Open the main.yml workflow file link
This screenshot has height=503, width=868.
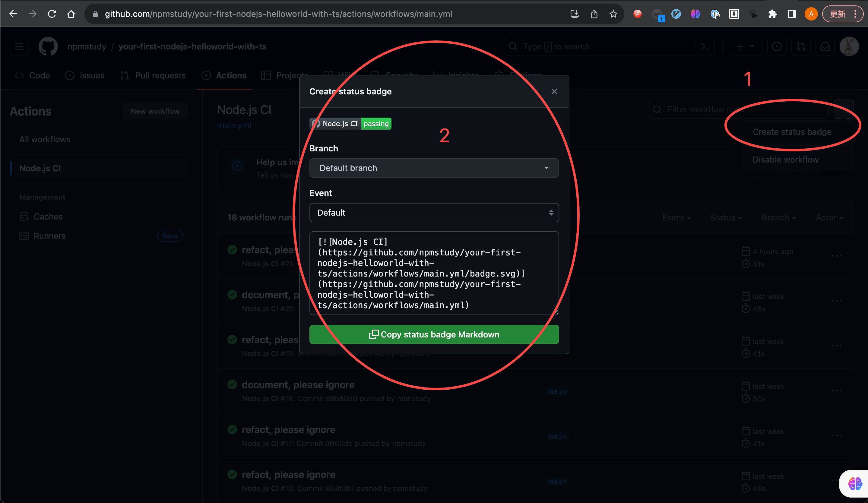coord(234,125)
